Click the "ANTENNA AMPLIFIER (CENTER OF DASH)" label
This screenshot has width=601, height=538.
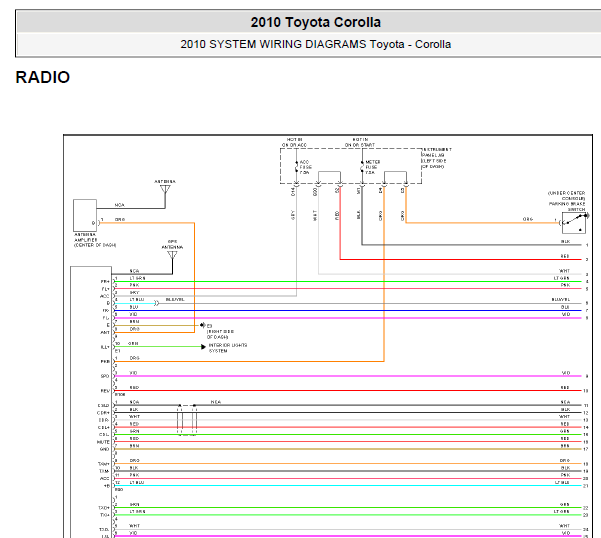(95, 239)
